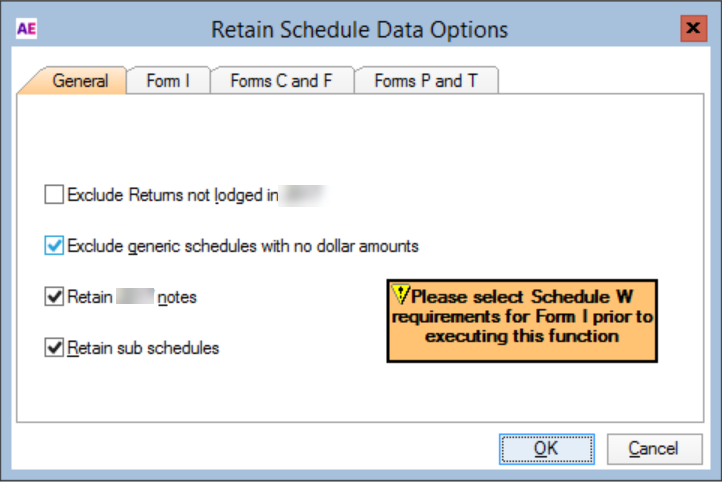
Task: Go to the Forms P and T tab
Action: [425, 81]
